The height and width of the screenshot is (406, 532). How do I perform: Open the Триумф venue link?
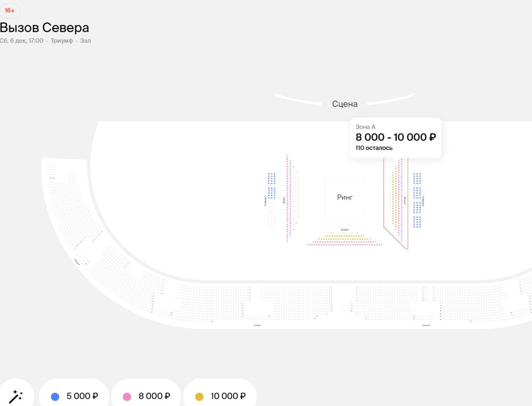point(62,41)
